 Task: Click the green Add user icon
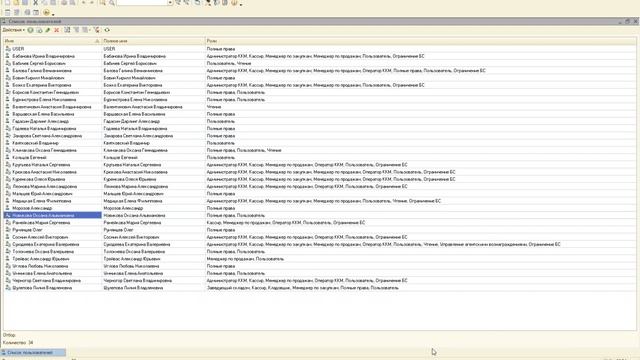[31, 30]
